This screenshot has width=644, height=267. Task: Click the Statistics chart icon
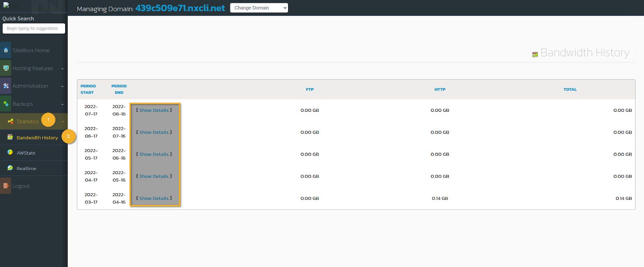coord(10,121)
